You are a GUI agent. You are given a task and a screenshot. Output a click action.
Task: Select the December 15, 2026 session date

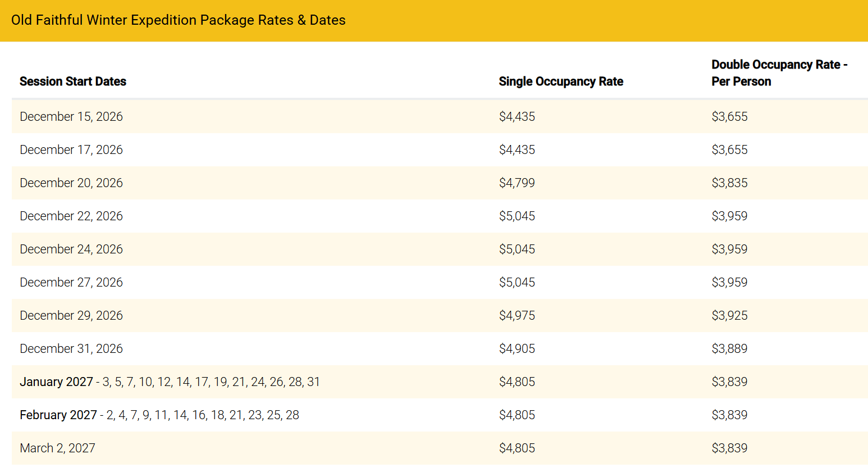point(71,116)
